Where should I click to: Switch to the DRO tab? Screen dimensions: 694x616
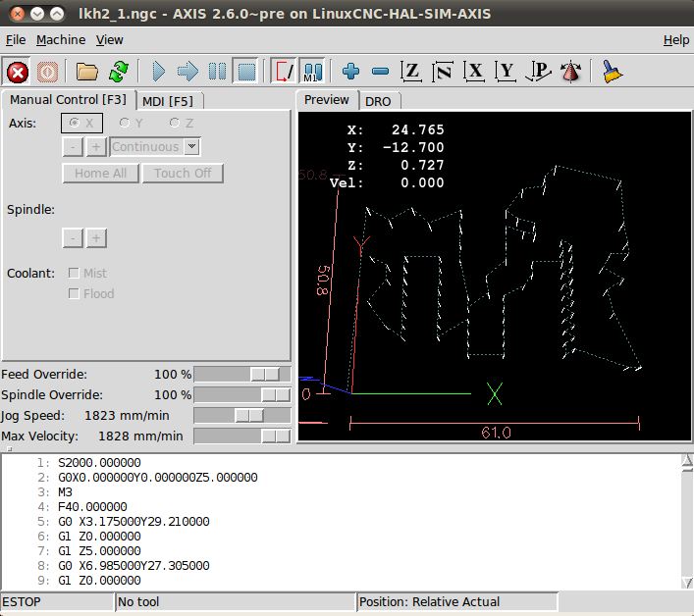point(378,101)
